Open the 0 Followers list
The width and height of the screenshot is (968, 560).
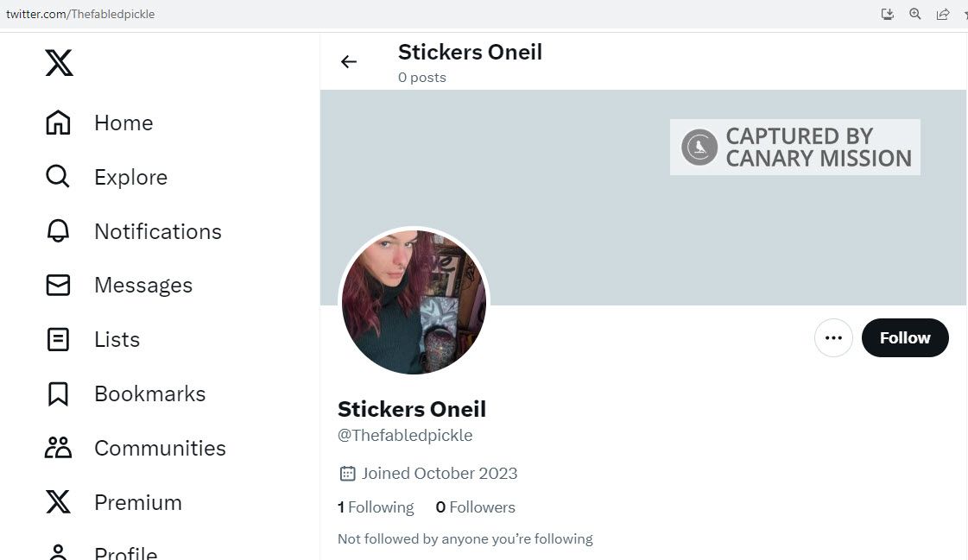pyautogui.click(x=475, y=507)
